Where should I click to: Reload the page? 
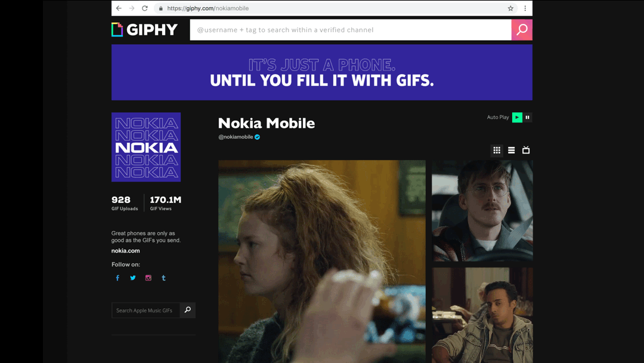click(144, 8)
